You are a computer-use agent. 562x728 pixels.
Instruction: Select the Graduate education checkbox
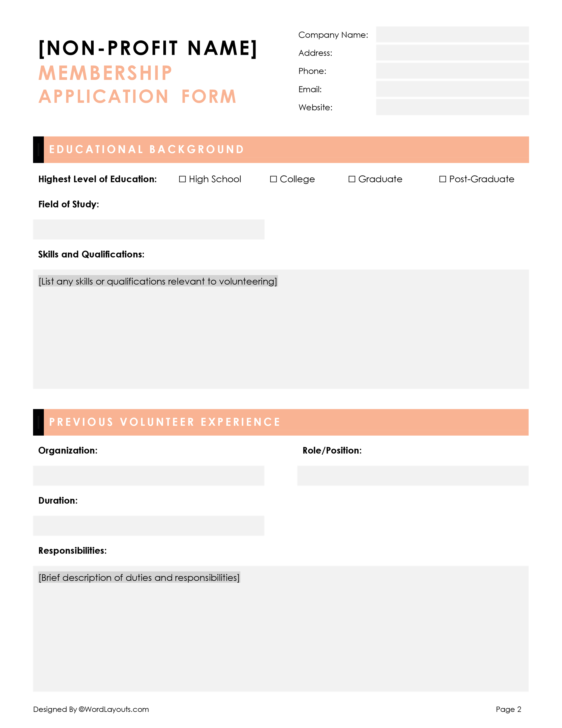352,179
